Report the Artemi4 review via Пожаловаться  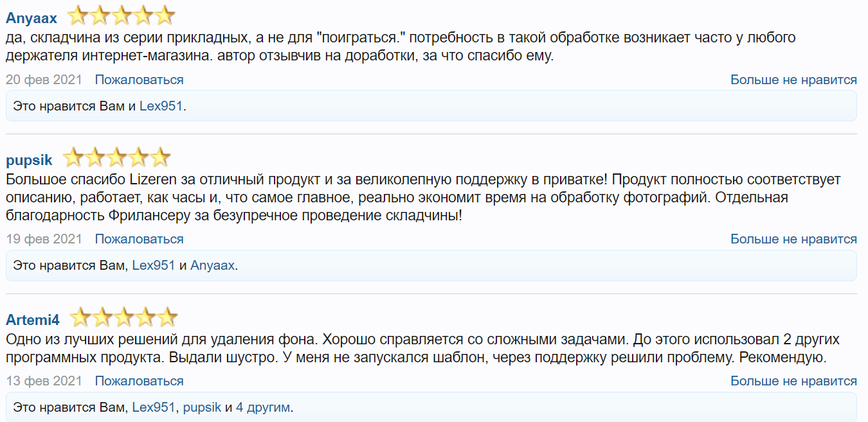[x=139, y=381]
